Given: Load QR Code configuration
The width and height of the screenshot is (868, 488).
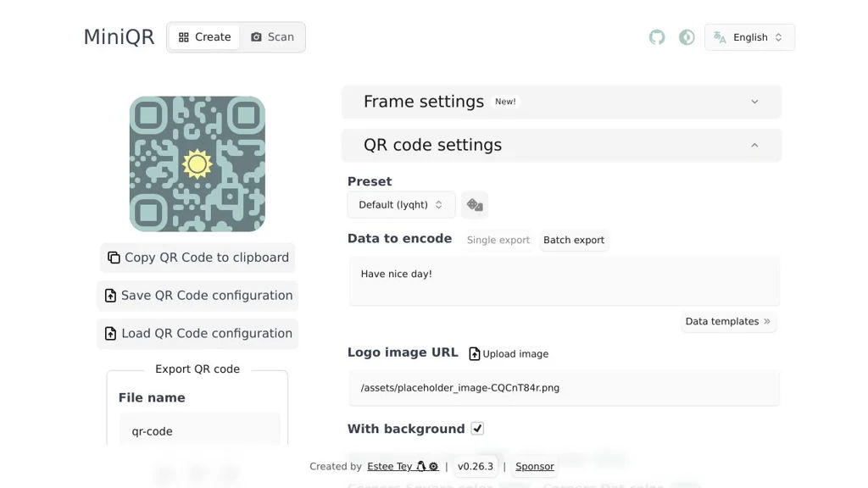Looking at the screenshot, I should 198,334.
